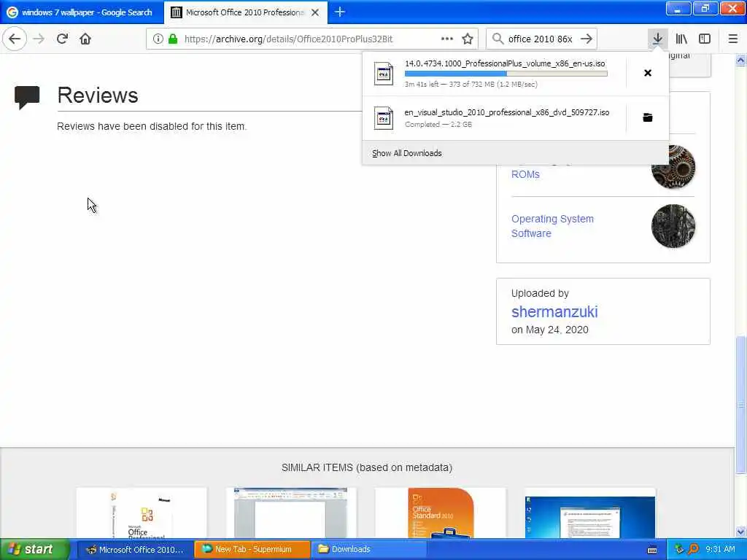Click the Reviews heading
This screenshot has height=560, width=747.
click(x=98, y=96)
